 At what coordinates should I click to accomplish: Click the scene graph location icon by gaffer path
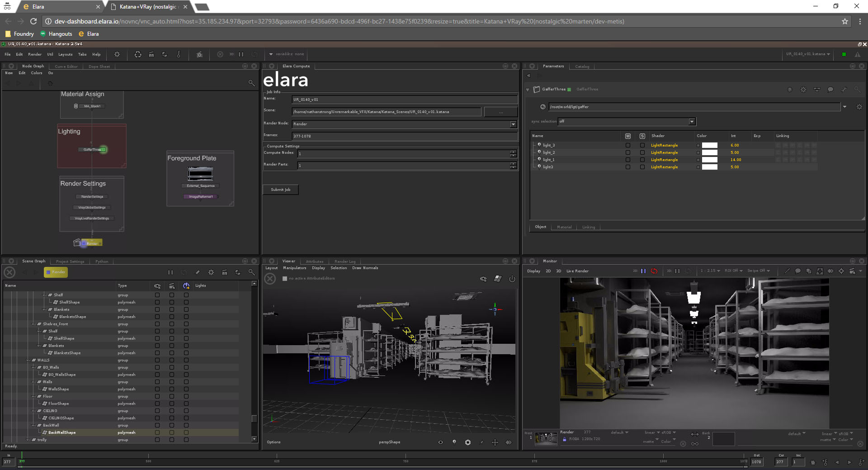[x=543, y=107]
